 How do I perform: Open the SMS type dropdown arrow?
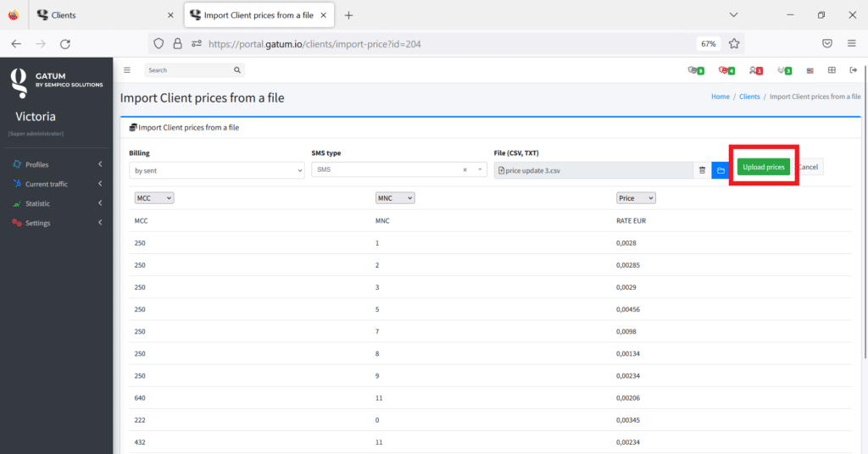[480, 169]
